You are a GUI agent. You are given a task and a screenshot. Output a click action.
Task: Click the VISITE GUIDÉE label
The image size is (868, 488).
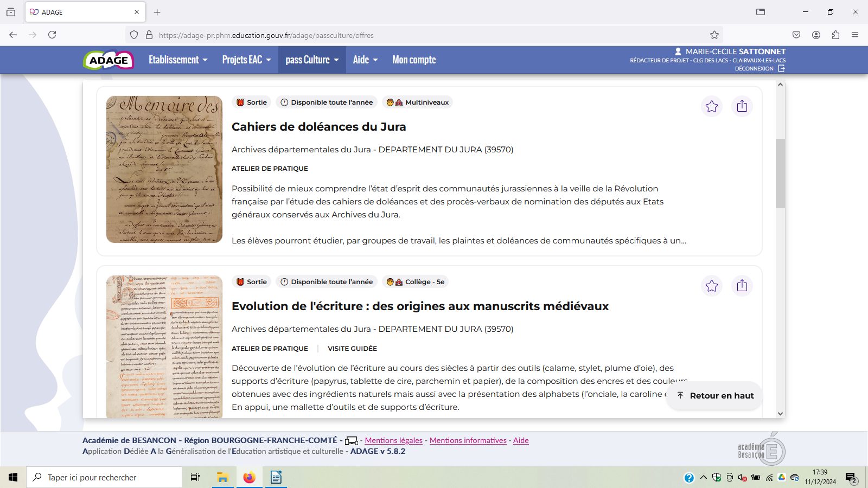pos(352,349)
